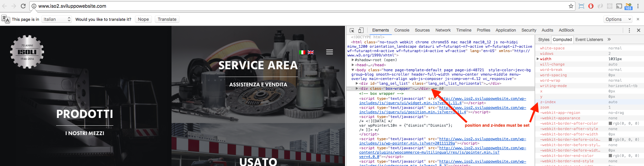The width and height of the screenshot is (644, 166).
Task: Open the Italian language dropdown
Action: tap(57, 19)
